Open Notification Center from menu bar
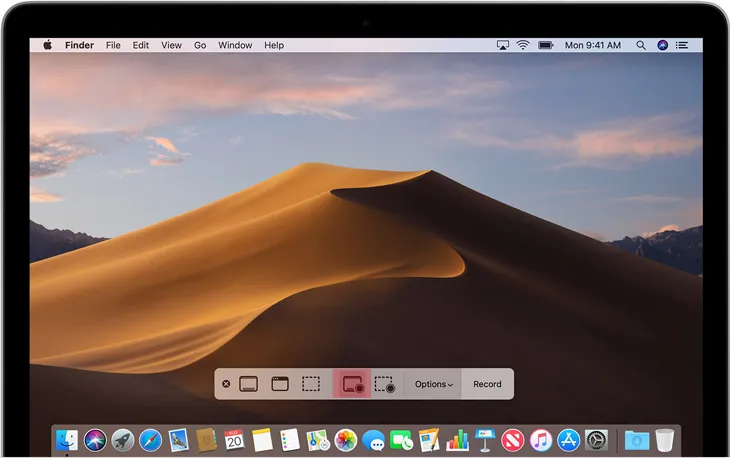Image resolution: width=730 pixels, height=458 pixels. (x=683, y=45)
